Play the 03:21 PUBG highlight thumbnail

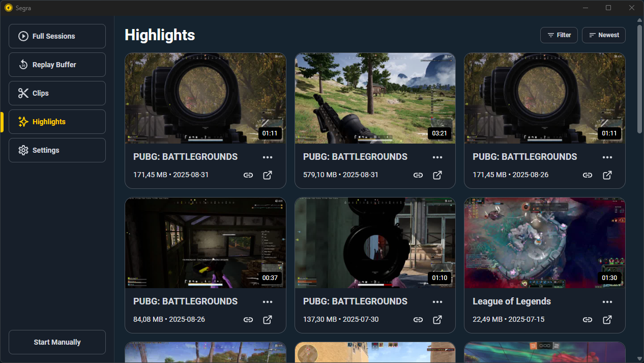pyautogui.click(x=375, y=98)
